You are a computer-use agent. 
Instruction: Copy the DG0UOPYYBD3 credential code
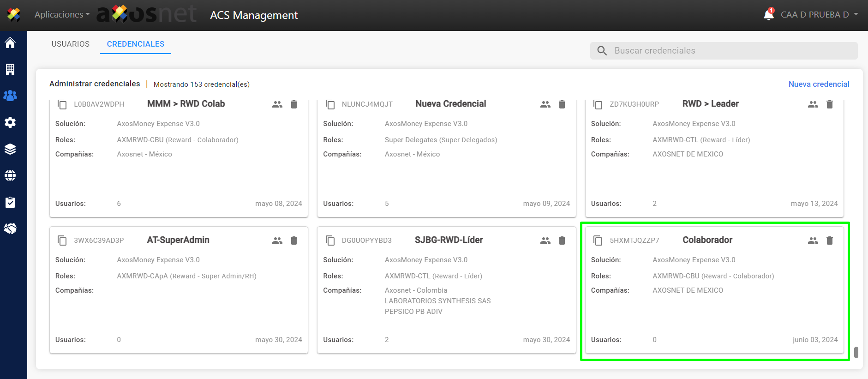click(x=330, y=241)
